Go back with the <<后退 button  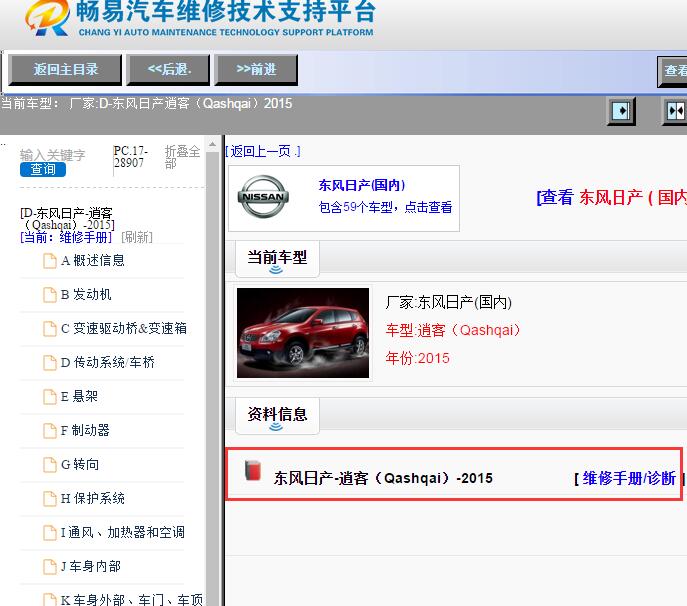[x=169, y=69]
